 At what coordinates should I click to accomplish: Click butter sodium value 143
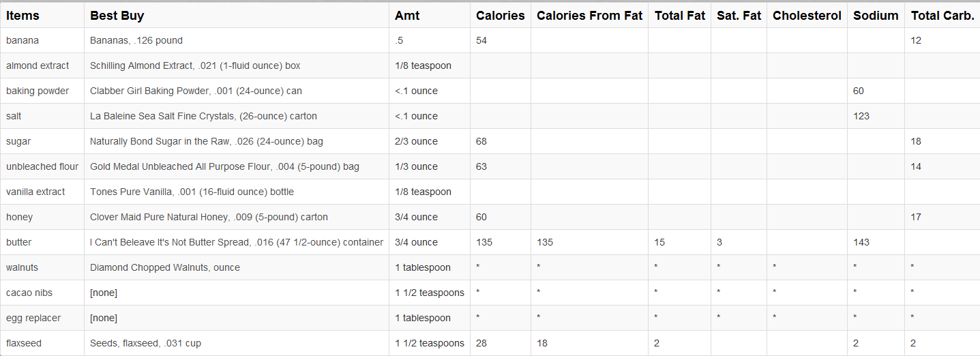pyautogui.click(x=861, y=242)
